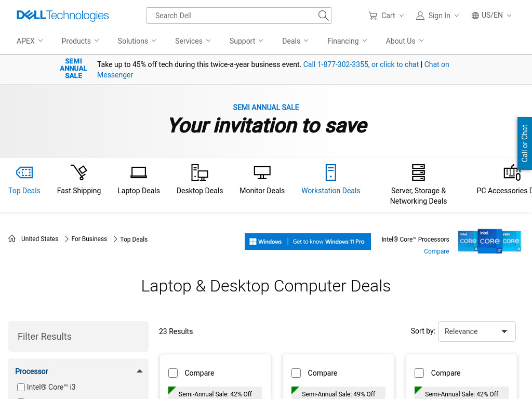This screenshot has height=399, width=532.
Task: Select the Top Deals tag icon
Action: coord(24,172)
